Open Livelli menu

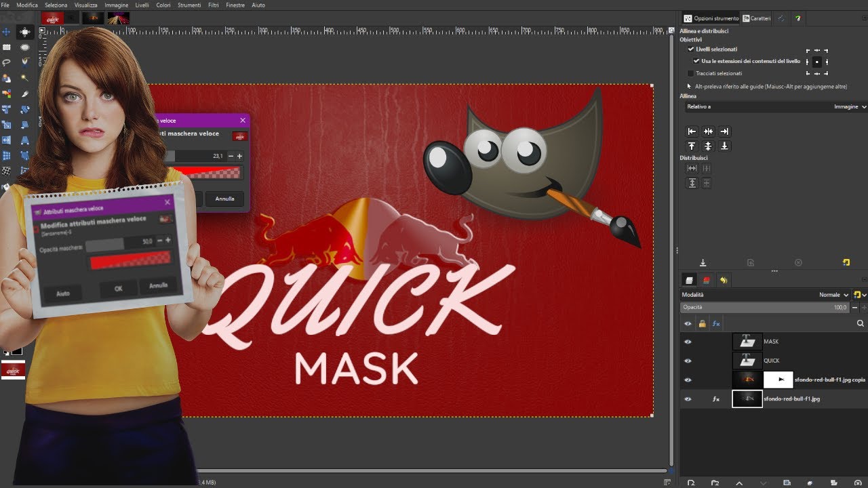pyautogui.click(x=142, y=5)
